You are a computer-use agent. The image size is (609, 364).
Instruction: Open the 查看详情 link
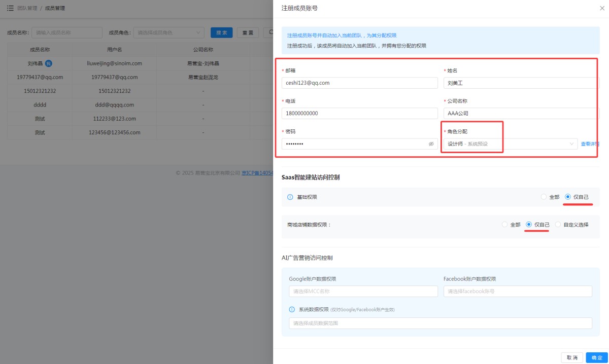click(590, 144)
